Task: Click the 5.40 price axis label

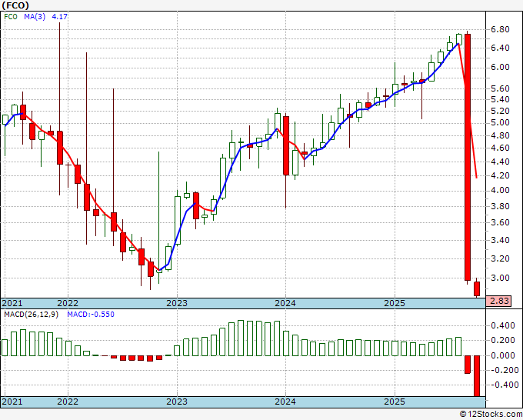Action: coord(500,100)
